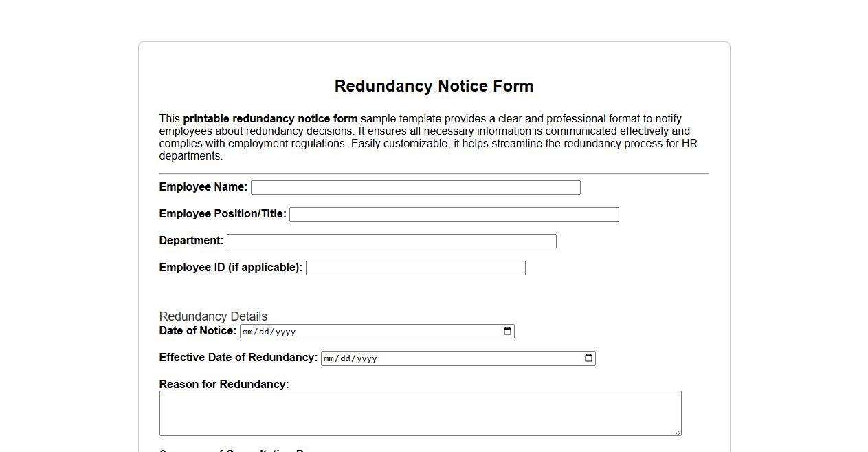Click the Redundancy Notice Form title

pos(434,86)
